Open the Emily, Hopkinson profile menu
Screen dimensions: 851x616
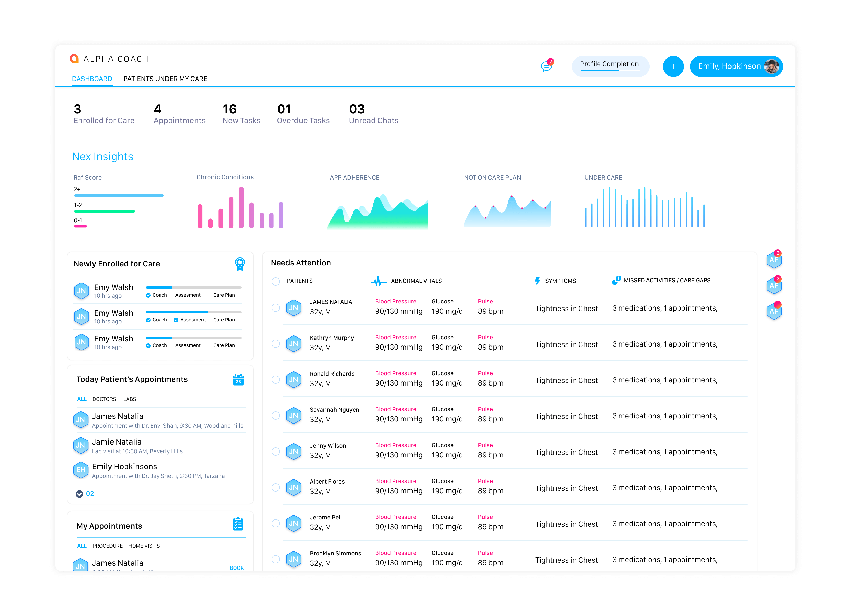736,66
